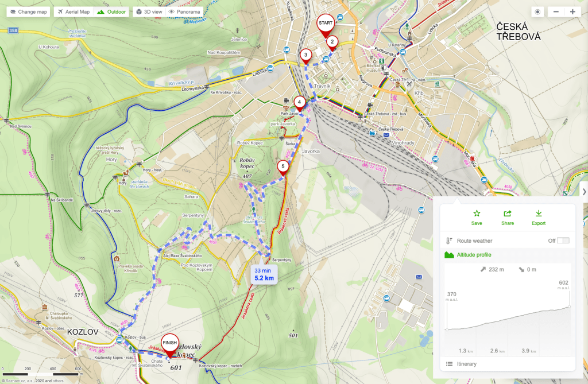Open the Change map menu
The height and width of the screenshot is (384, 588).
point(29,11)
